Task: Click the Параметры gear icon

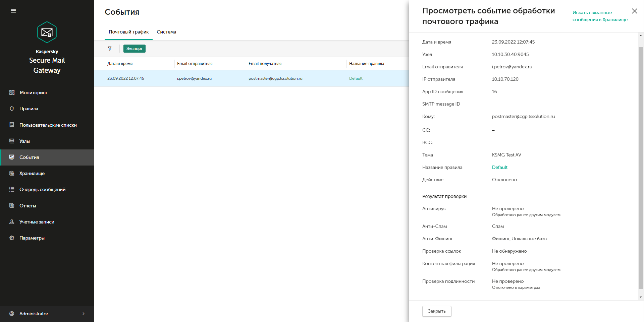Action: coord(12,238)
